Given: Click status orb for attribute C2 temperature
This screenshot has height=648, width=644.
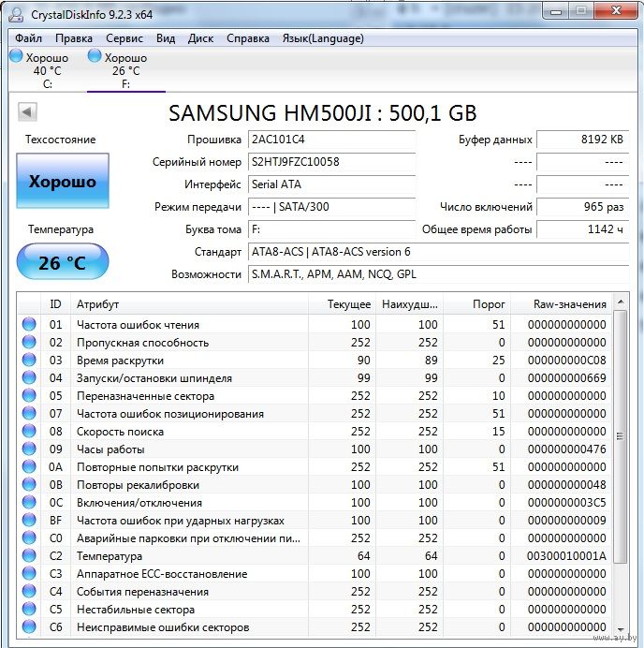Looking at the screenshot, I should click(x=29, y=555).
